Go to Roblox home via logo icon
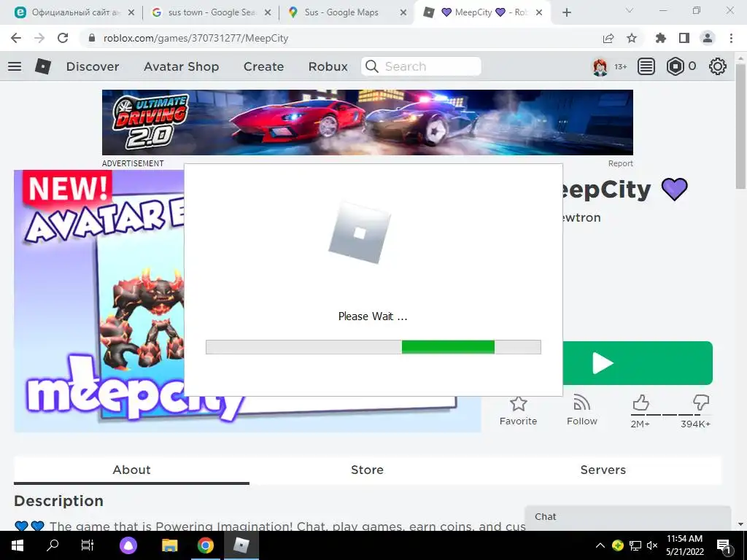Image resolution: width=747 pixels, height=560 pixels. [43, 66]
